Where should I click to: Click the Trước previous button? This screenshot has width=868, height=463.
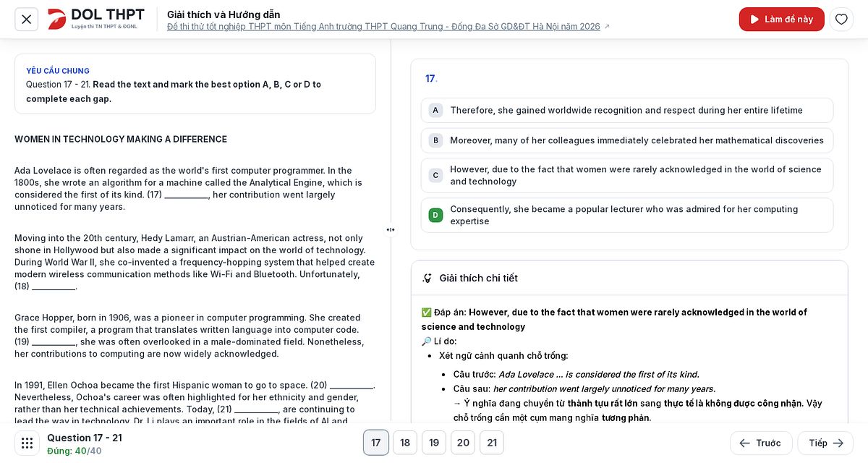tap(761, 443)
